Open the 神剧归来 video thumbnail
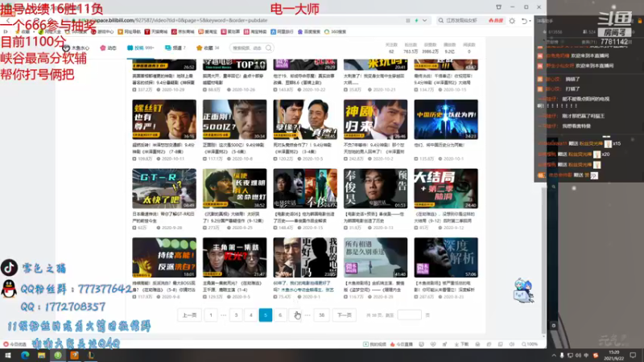This screenshot has width=644, height=362. coord(375,119)
